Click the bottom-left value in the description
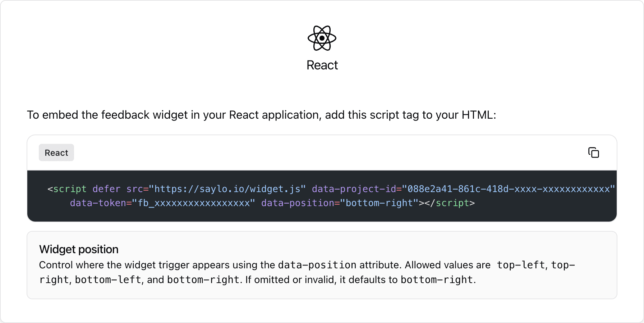This screenshot has height=323, width=644. 108,280
